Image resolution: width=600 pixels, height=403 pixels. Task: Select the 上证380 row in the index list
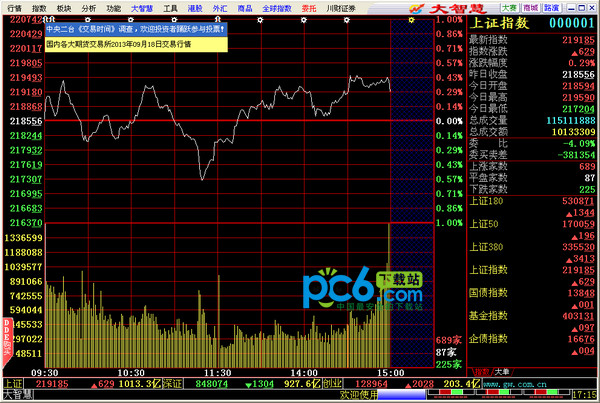pyautogui.click(x=532, y=253)
